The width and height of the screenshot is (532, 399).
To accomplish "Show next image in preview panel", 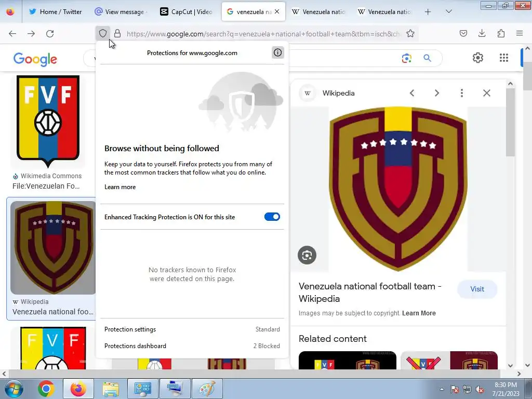I will (437, 93).
